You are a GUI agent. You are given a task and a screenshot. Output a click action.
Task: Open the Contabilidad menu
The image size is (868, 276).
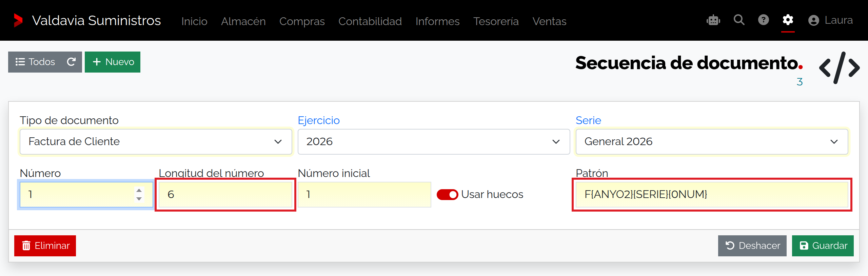(370, 21)
